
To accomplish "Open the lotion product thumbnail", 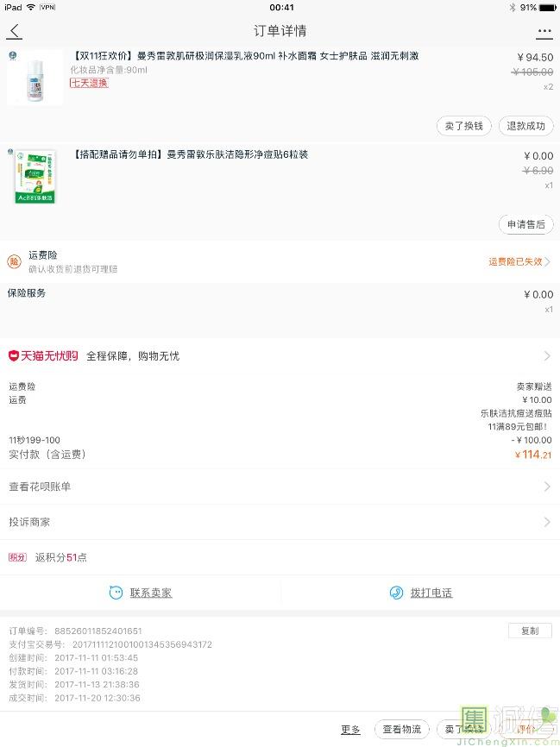I will tap(35, 78).
